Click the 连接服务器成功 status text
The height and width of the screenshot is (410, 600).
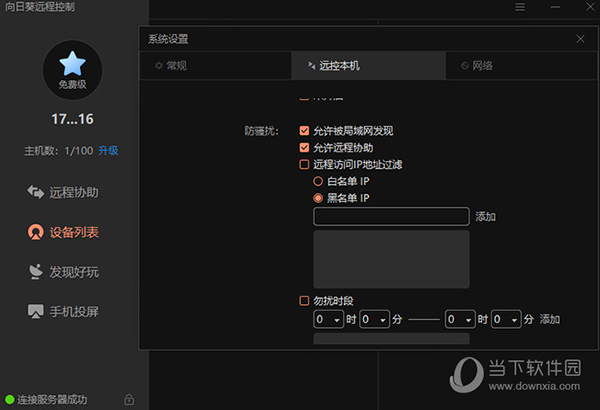point(52,400)
